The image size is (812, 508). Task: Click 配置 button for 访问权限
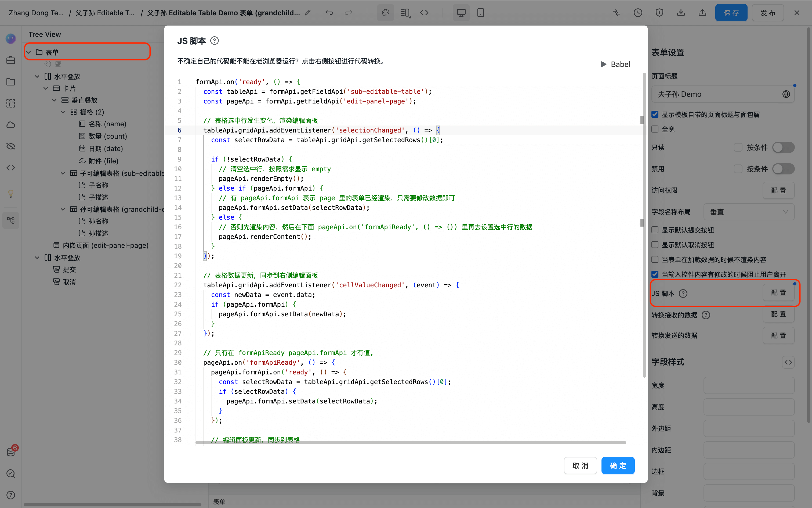(778, 191)
